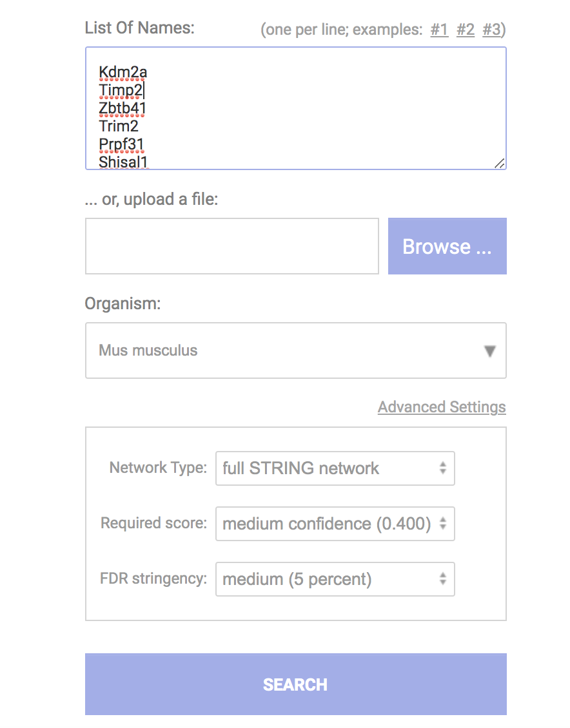Load the #2 example names

click(x=465, y=30)
